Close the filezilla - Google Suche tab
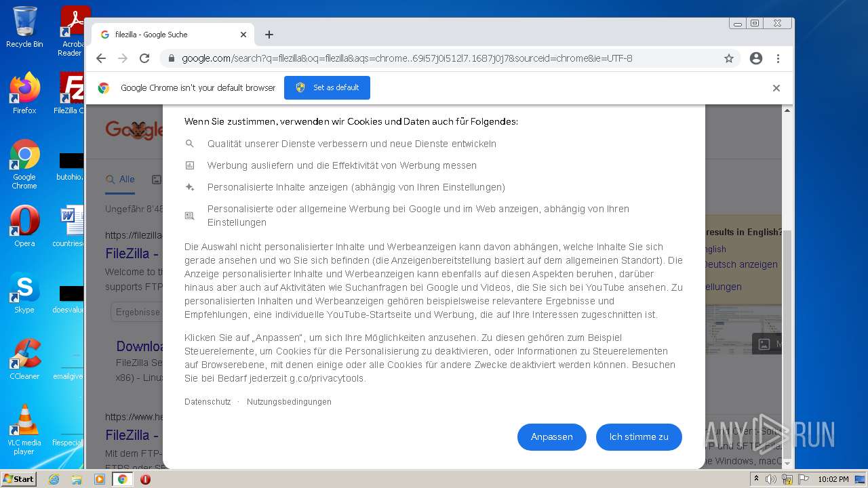This screenshot has width=868, height=488. (x=243, y=35)
